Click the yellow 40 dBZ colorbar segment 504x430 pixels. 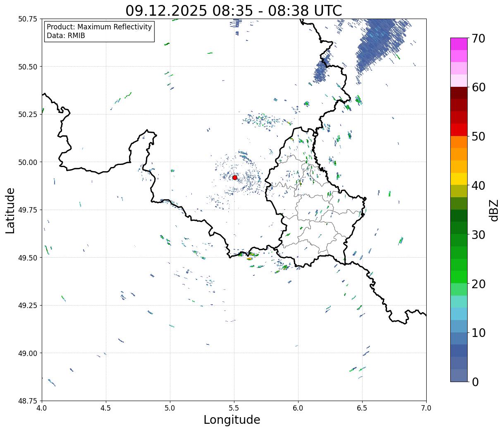[459, 179]
